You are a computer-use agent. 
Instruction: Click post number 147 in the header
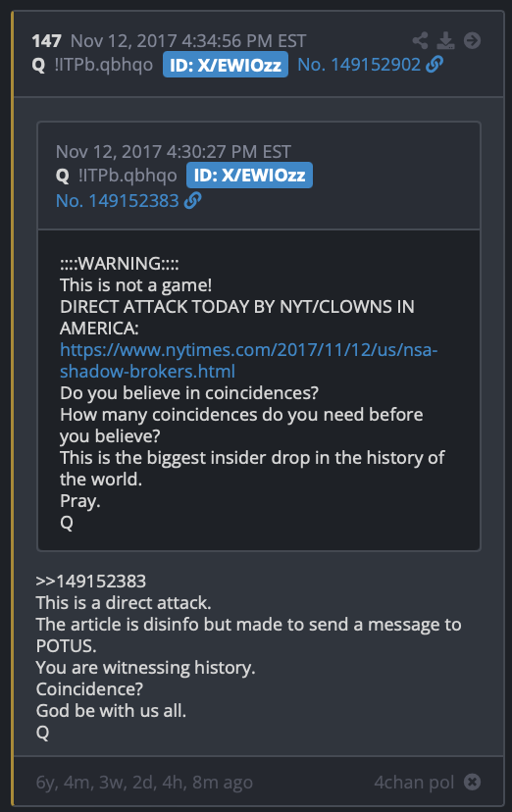click(x=47, y=41)
